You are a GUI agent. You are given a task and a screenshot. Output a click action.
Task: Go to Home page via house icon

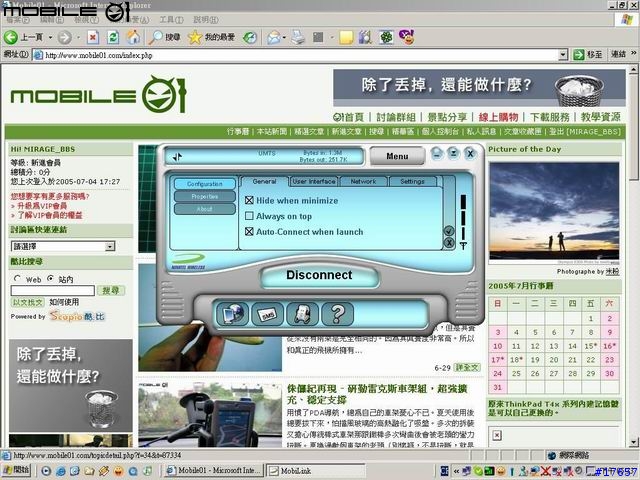[x=133, y=37]
